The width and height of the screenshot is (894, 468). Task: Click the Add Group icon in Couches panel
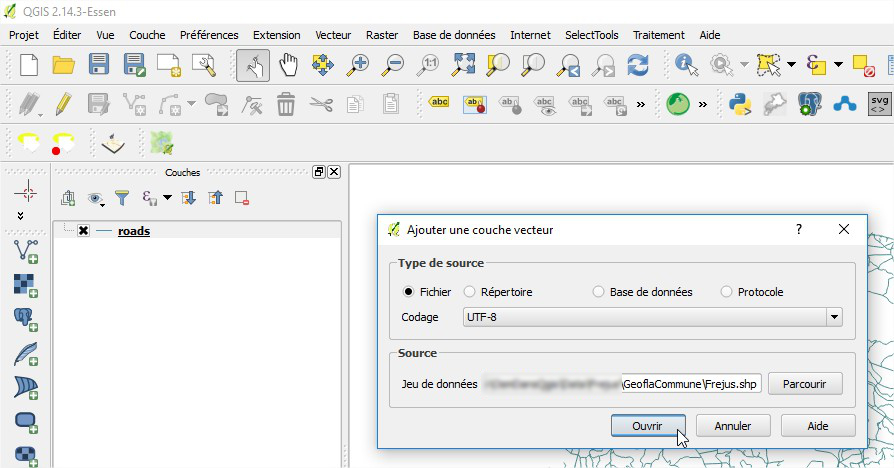pyautogui.click(x=68, y=198)
